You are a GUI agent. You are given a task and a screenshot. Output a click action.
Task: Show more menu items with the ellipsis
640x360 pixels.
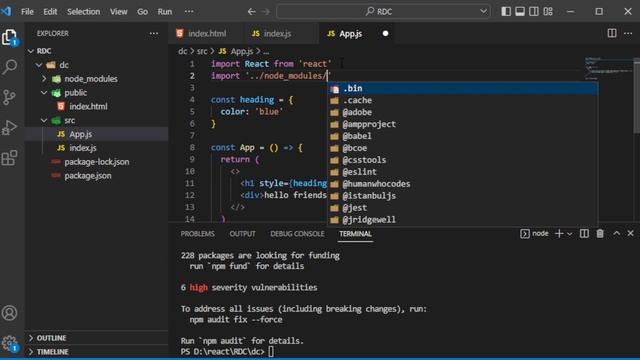(189, 11)
